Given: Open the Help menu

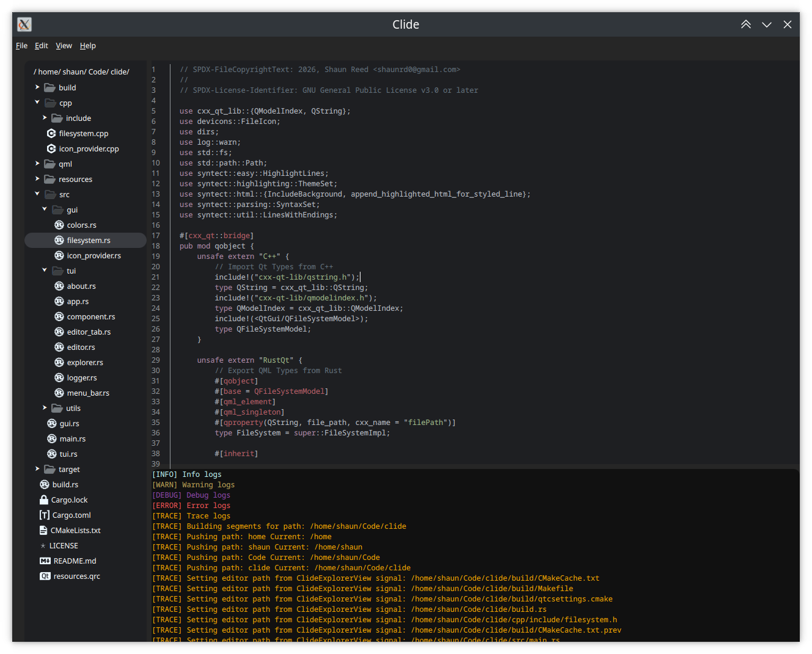Looking at the screenshot, I should tap(88, 46).
